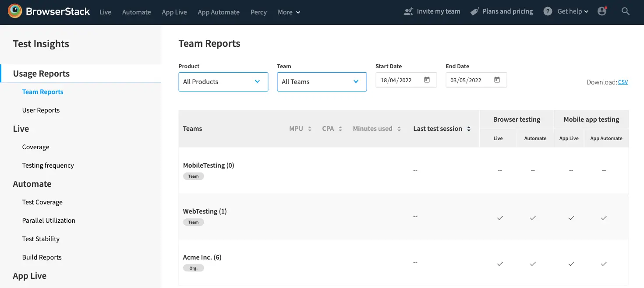
Task: Select User Reports in sidebar
Action: (x=41, y=110)
